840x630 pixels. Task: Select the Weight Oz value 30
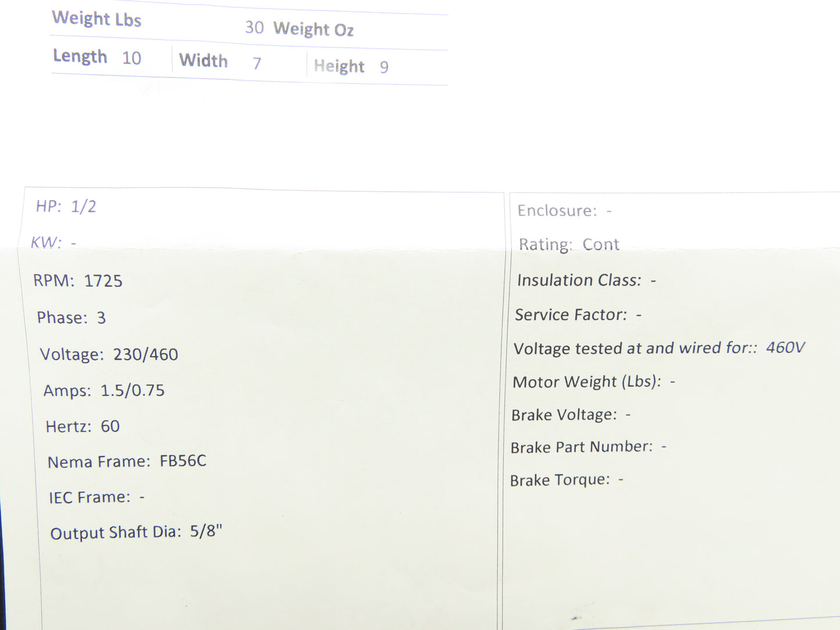pyautogui.click(x=254, y=27)
